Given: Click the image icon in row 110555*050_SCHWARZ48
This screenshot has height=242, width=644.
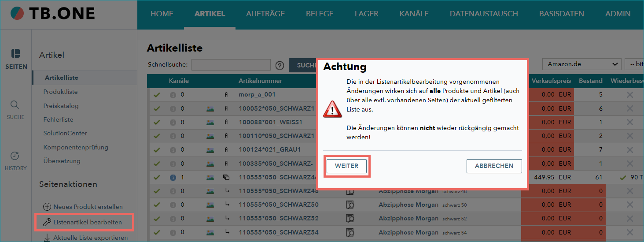Looking at the screenshot, I should point(210,191).
